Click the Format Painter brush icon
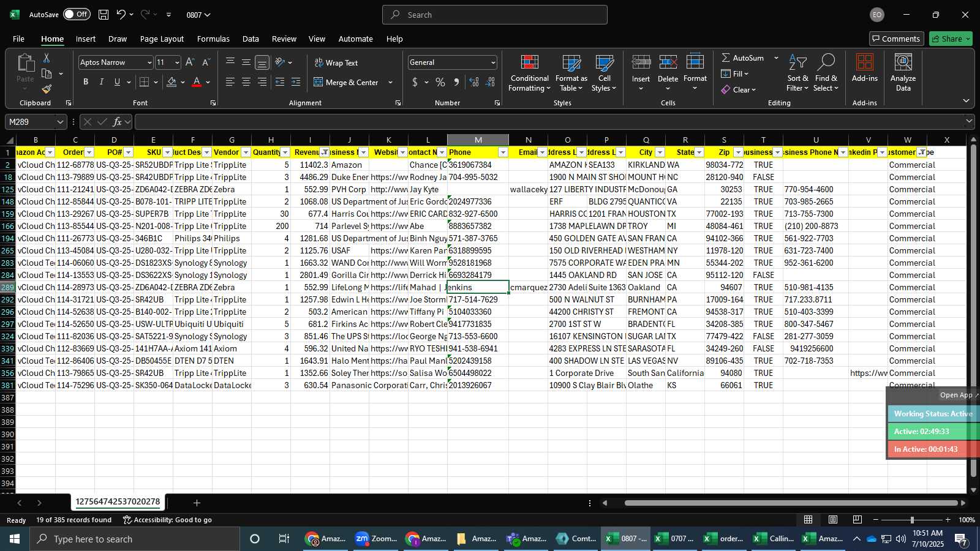 click(46, 89)
